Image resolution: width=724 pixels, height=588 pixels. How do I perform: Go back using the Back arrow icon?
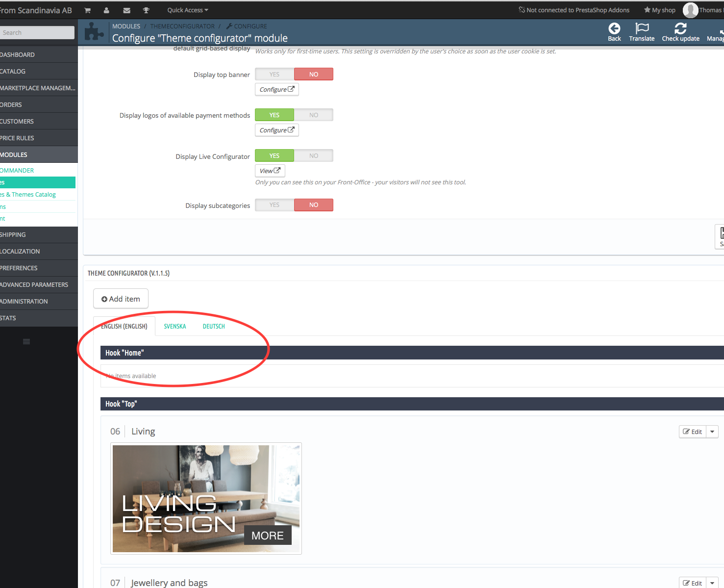click(x=614, y=28)
